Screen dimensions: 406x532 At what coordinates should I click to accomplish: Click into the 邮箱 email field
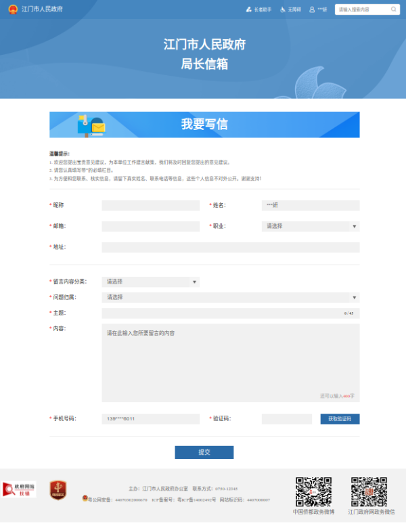(x=150, y=226)
